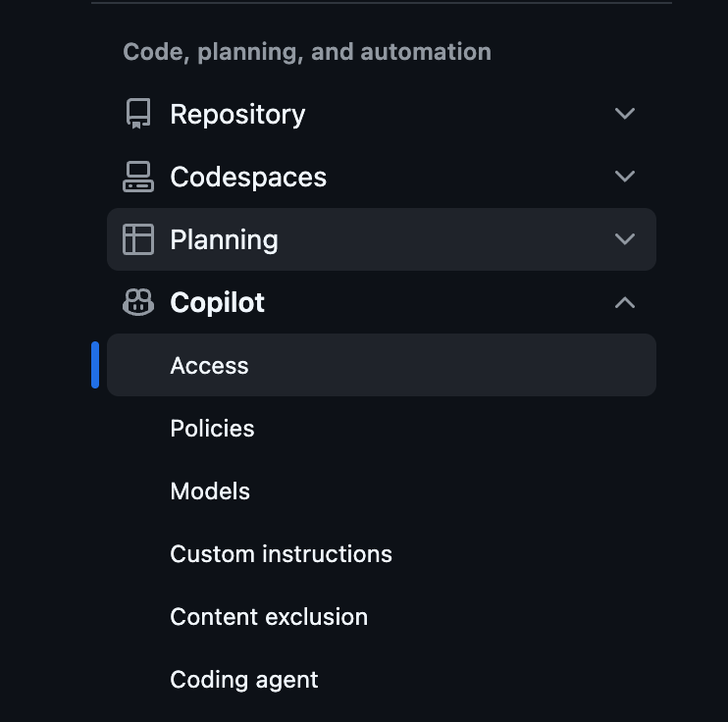
Task: Click the Repository label
Action: click(237, 115)
